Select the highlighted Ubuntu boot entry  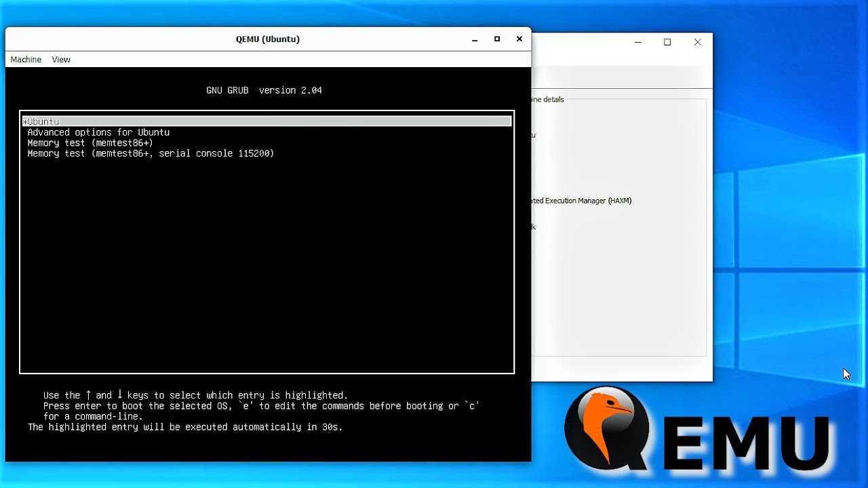267,121
